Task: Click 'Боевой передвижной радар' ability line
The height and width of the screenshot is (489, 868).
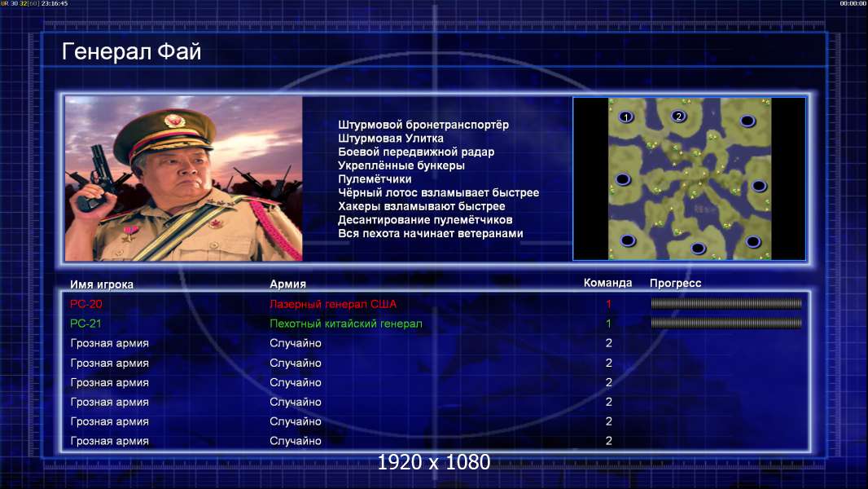Action: click(416, 152)
